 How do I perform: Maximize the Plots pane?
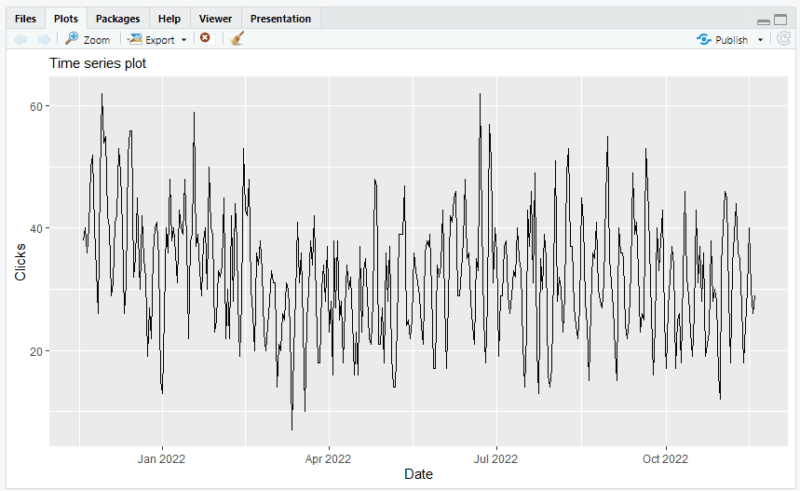tap(780, 20)
